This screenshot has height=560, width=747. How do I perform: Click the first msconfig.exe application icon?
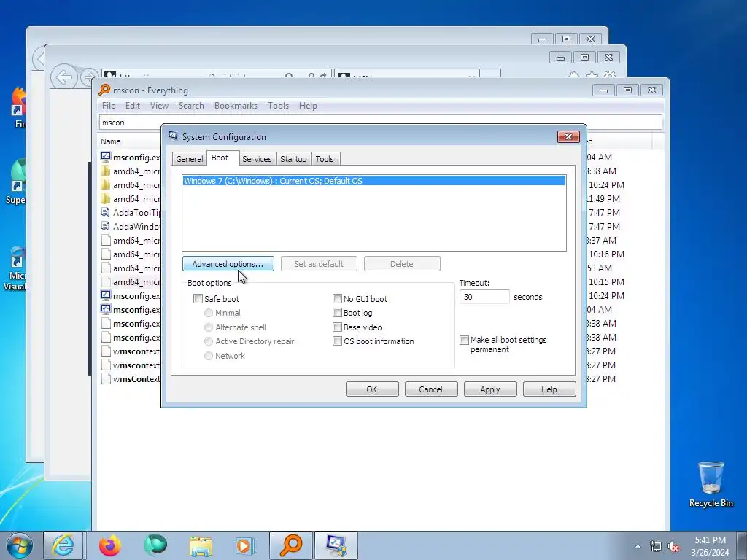pyautogui.click(x=106, y=157)
